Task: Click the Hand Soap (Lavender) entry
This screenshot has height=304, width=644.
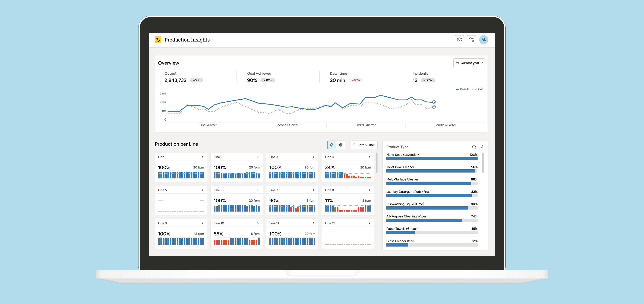Action: (x=402, y=155)
